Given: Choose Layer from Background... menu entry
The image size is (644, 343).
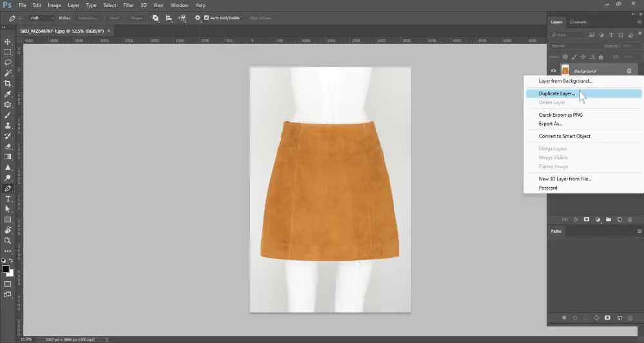Looking at the screenshot, I should click(x=565, y=81).
